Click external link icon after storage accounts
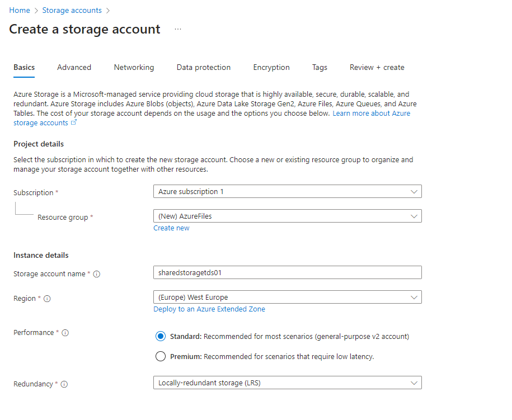 tap(74, 122)
